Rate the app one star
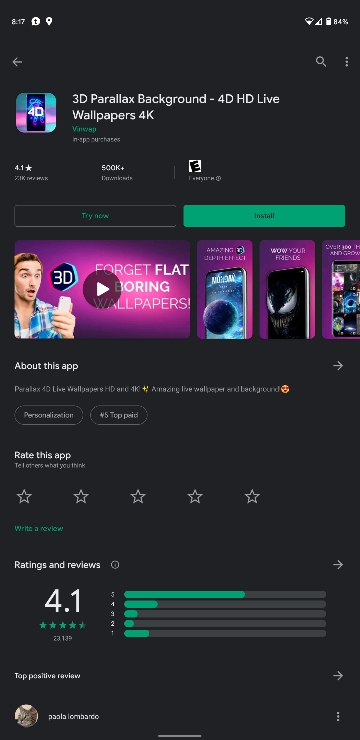The width and height of the screenshot is (360, 740). [24, 496]
